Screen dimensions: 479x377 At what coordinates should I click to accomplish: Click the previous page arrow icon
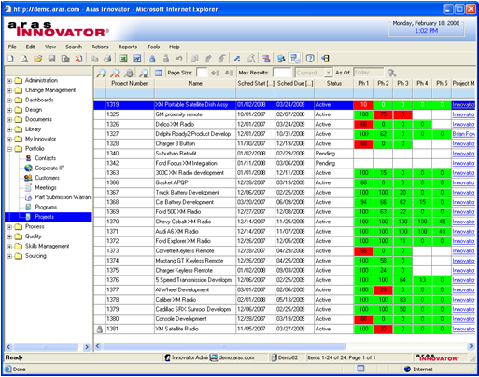click(x=215, y=73)
